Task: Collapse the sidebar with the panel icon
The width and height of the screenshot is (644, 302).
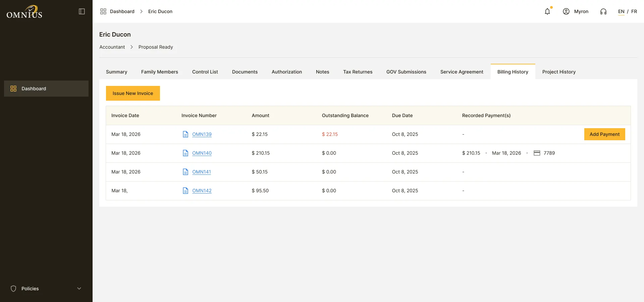Action: 82,11
